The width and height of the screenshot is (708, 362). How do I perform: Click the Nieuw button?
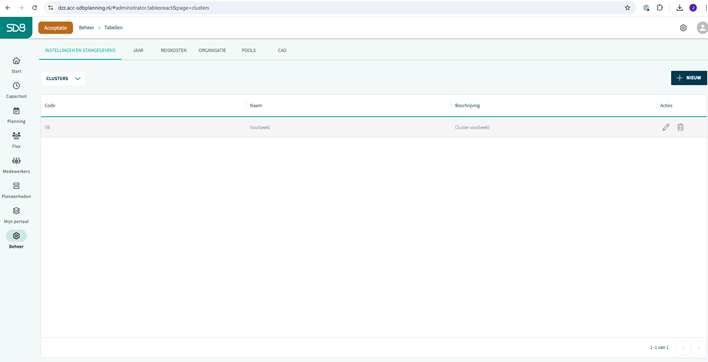tap(689, 78)
